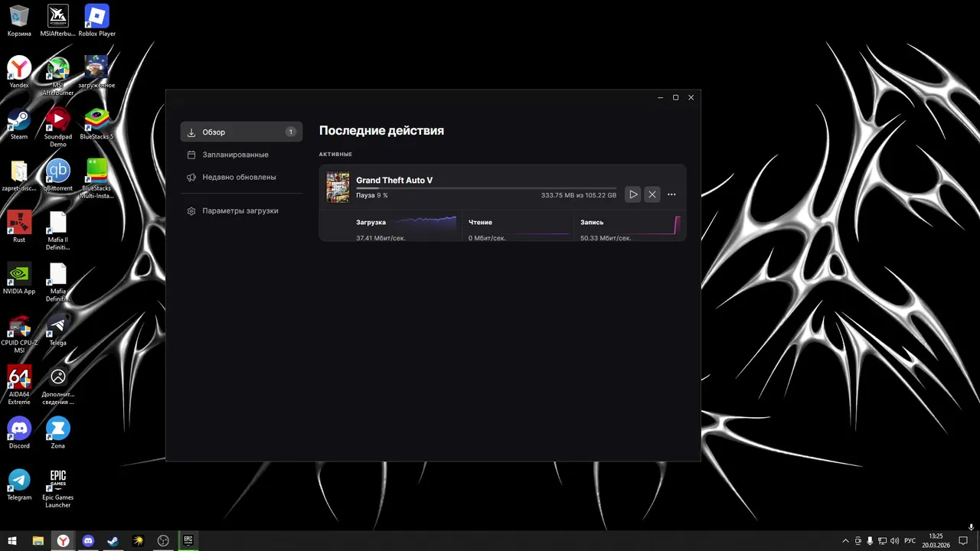Open the network tray icon

(x=882, y=541)
